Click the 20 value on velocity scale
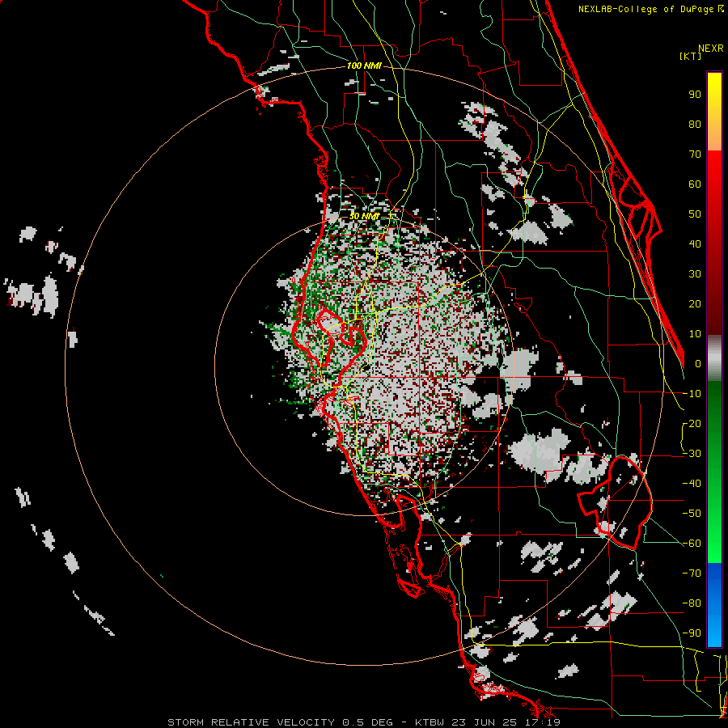Image resolution: width=728 pixels, height=728 pixels. (695, 303)
